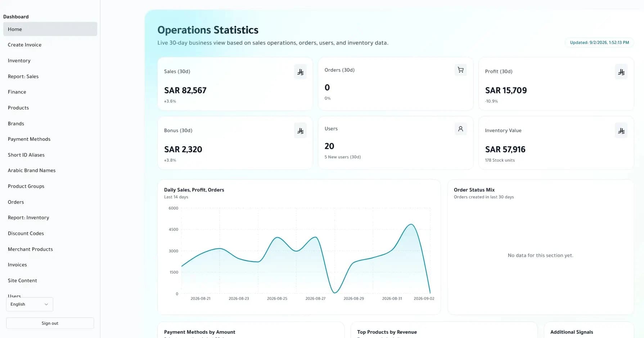Click 'No data for this section yet.' message
644x338 pixels.
pos(540,255)
